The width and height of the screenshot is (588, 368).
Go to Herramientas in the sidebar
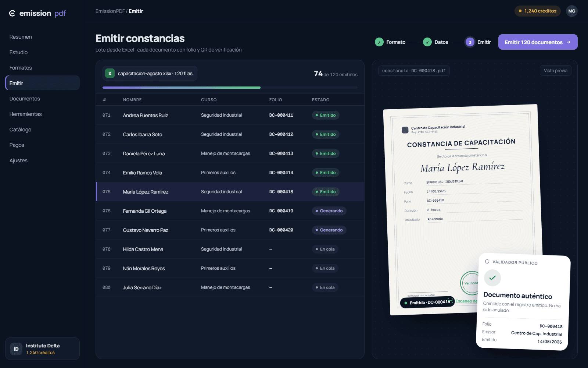pos(26,114)
